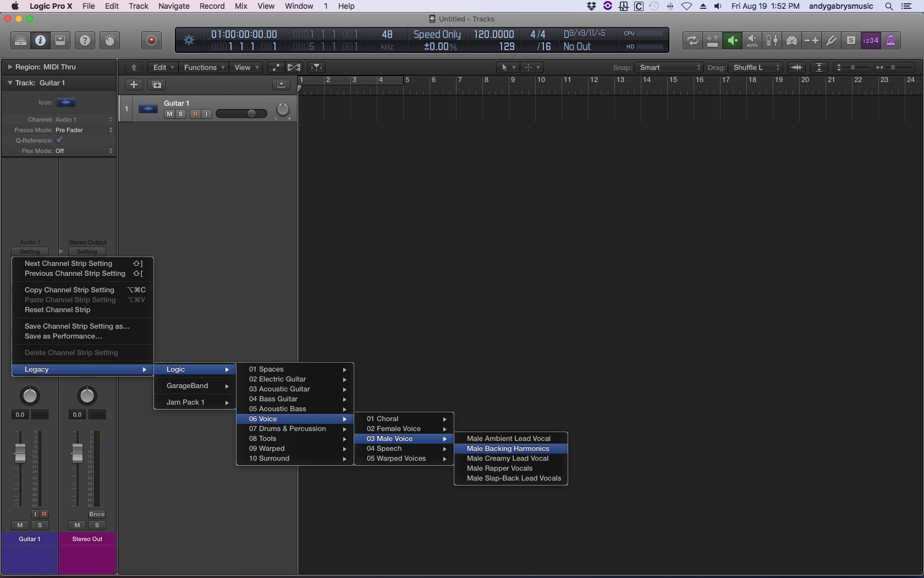Click the wrench-shaped toolbar button
This screenshot has width=924, height=578.
831,40
